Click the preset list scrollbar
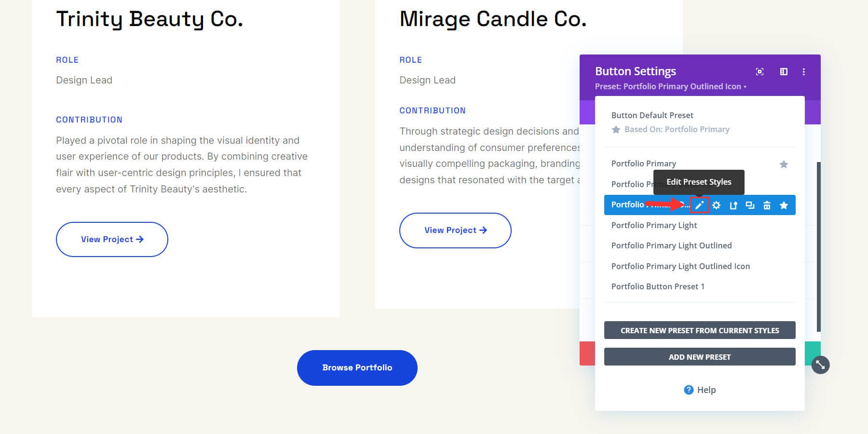The width and height of the screenshot is (868, 434). [818, 246]
